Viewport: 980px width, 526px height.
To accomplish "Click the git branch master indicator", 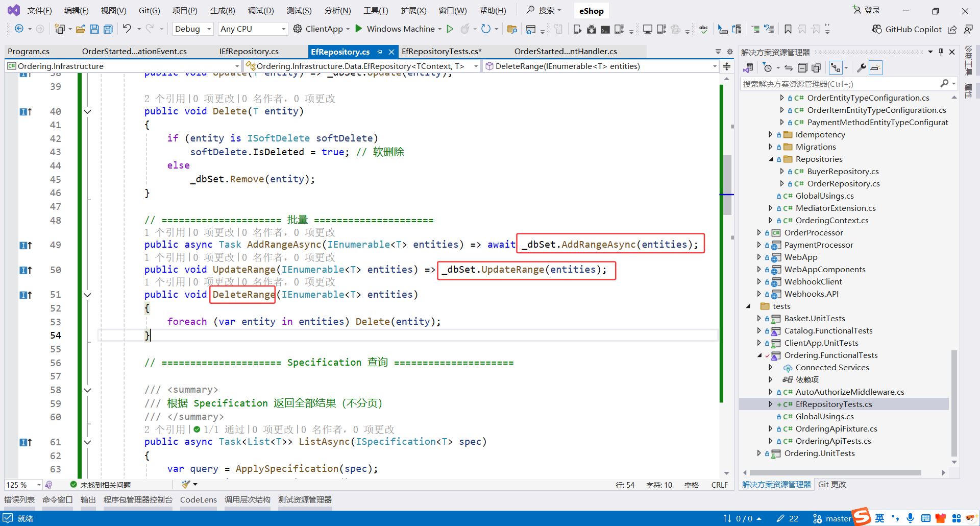I will (x=832, y=519).
